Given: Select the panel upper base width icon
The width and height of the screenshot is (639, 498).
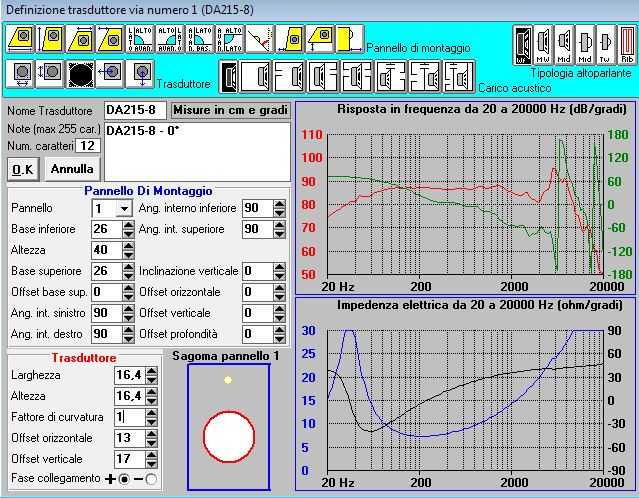Looking at the screenshot, I should point(81,40).
